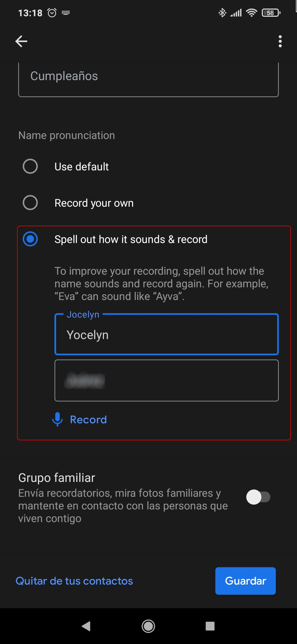Tap the blurred last name pronunciation field
The height and width of the screenshot is (644, 297).
click(x=167, y=381)
